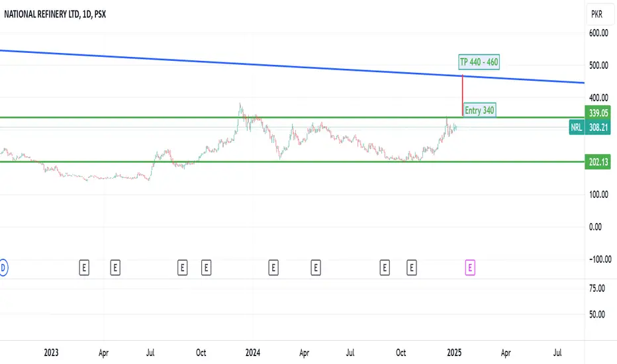Select the green horizontal line at 202.13

click(x=292, y=161)
